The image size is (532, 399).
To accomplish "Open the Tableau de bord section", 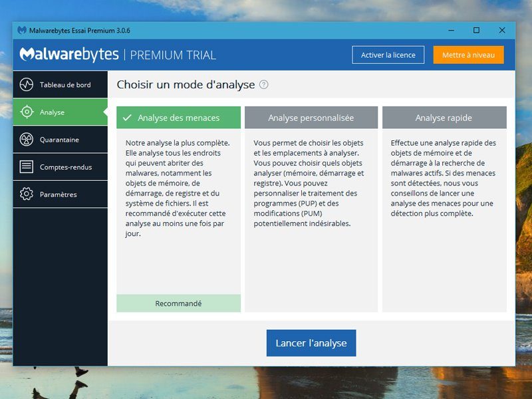I will click(x=61, y=84).
